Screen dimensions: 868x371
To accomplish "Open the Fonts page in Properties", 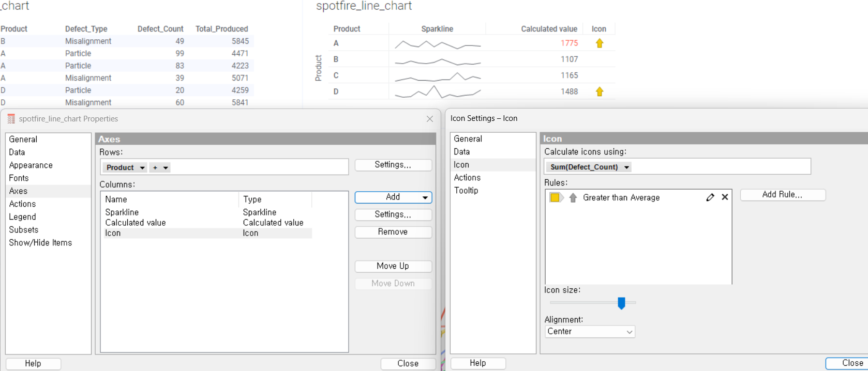I will 19,178.
